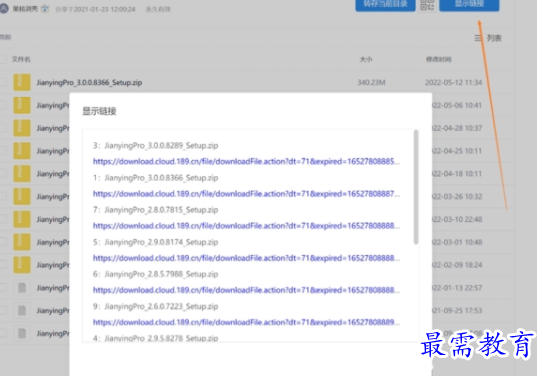Sort by the 大小 column header
Viewport: 542px width, 376px height.
tap(366, 59)
